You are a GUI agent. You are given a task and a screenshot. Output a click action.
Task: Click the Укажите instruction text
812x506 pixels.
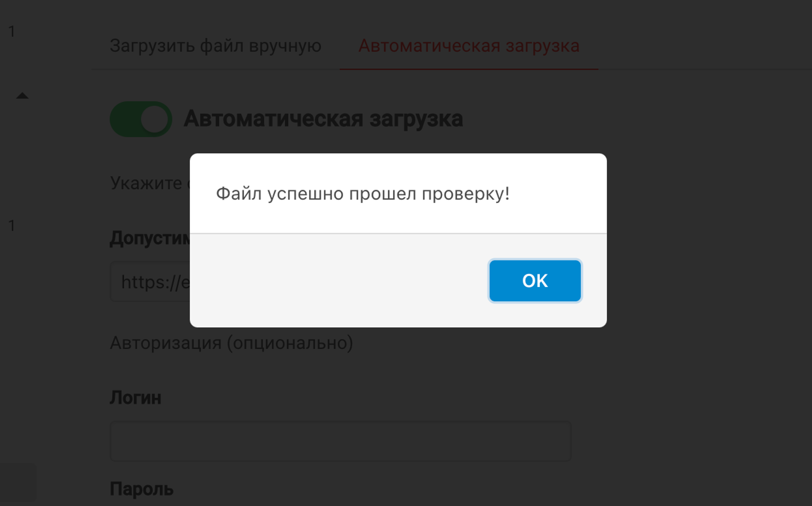pos(146,183)
